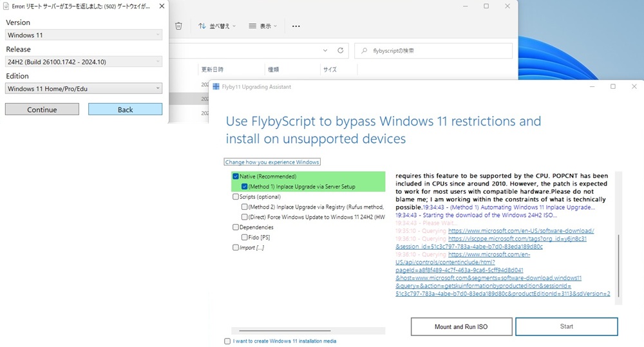Uncheck Native (Recommended) checkbox
Screen dimensions: 644x347
pyautogui.click(x=236, y=176)
